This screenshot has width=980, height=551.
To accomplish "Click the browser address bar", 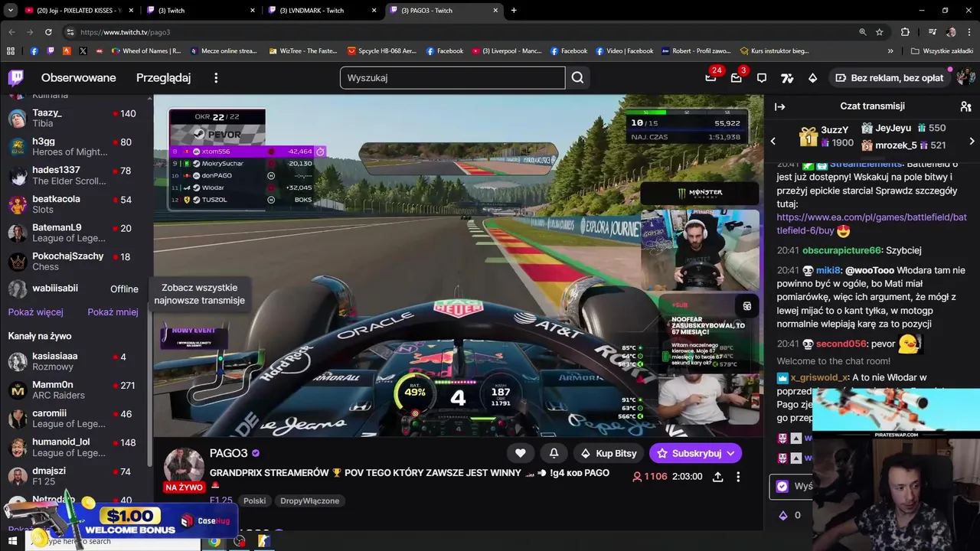I will pos(459,32).
